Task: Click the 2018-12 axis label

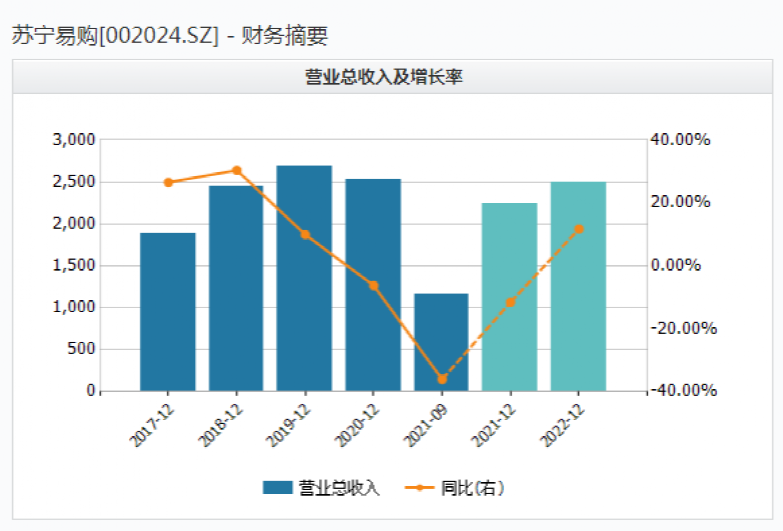Action: pos(221,425)
